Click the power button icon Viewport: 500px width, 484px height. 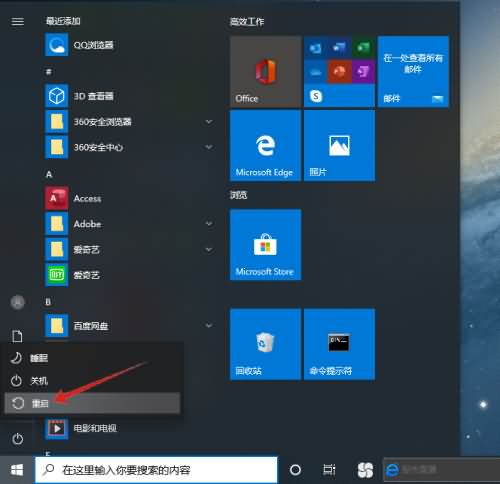[x=17, y=439]
